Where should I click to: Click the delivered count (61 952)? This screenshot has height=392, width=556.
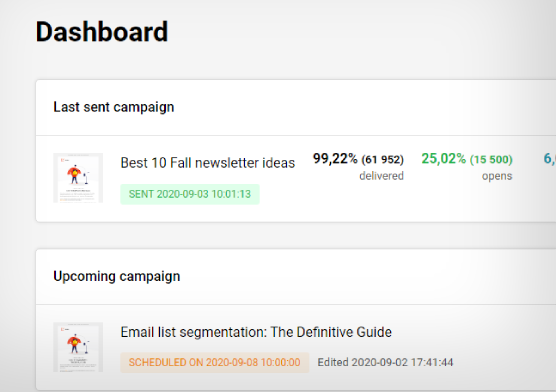pos(383,159)
